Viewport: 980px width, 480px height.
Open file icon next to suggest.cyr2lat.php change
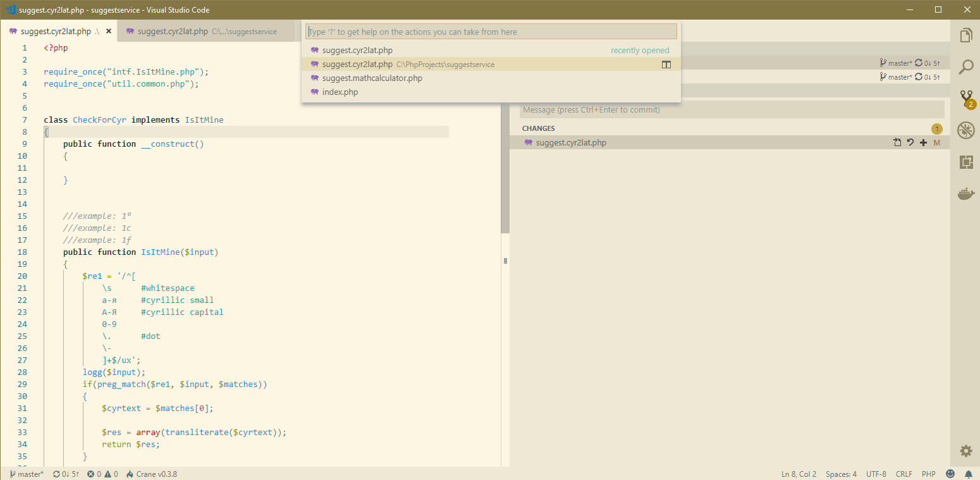[897, 142]
